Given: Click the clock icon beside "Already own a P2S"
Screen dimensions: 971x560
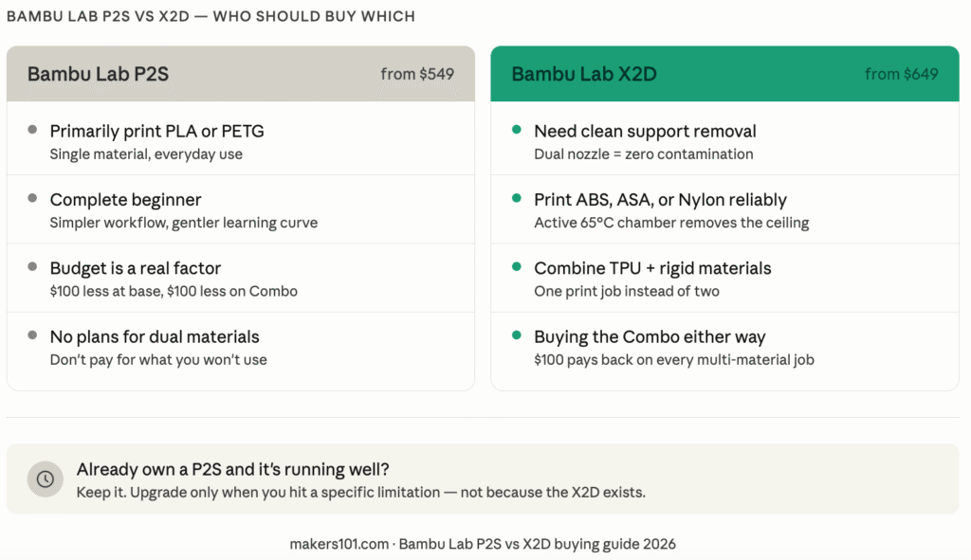Looking at the screenshot, I should (45, 479).
